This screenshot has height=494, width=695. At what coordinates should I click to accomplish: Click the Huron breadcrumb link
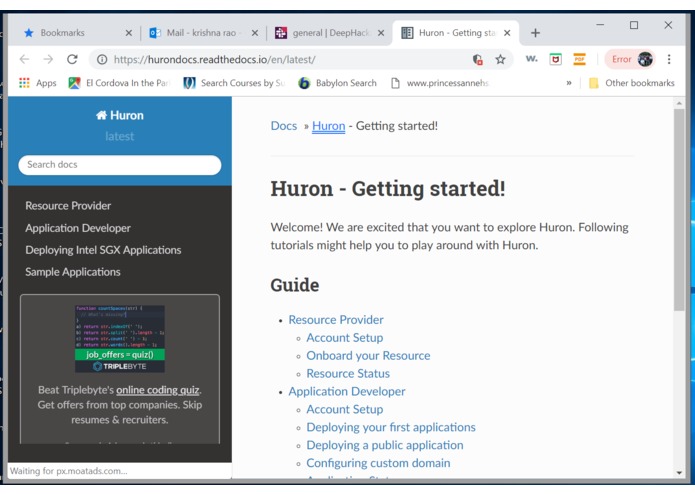pos(328,126)
